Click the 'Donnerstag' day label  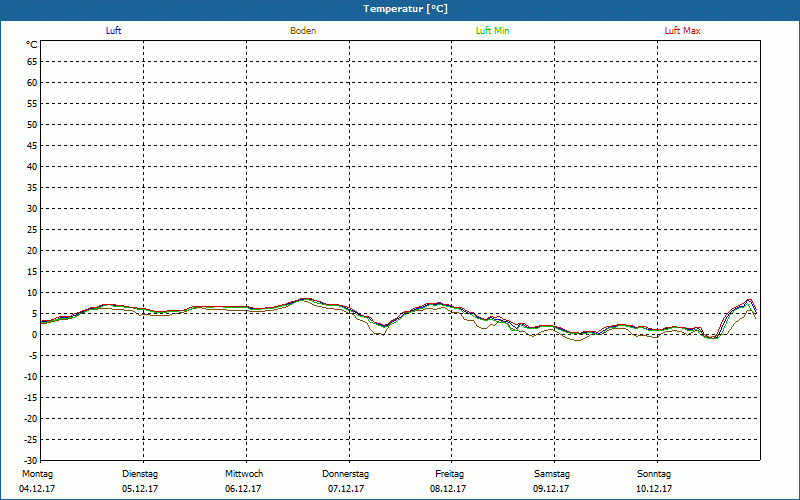tap(345, 474)
